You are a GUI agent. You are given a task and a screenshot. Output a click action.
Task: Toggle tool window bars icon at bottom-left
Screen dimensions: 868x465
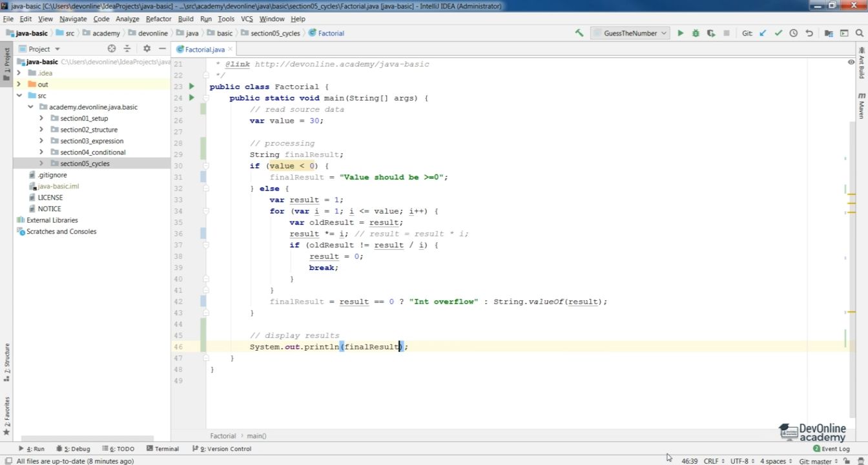(x=8, y=461)
